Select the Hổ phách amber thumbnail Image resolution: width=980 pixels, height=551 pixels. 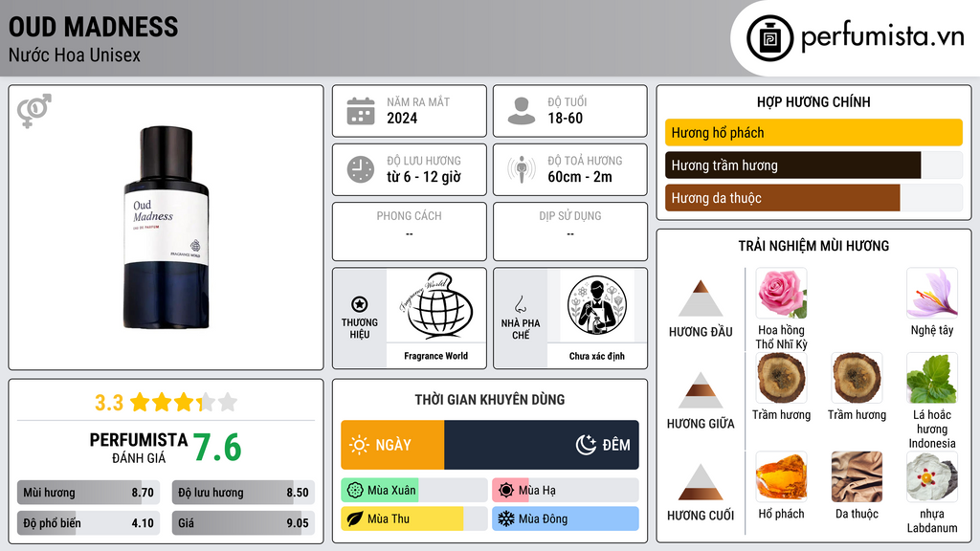coord(781,477)
